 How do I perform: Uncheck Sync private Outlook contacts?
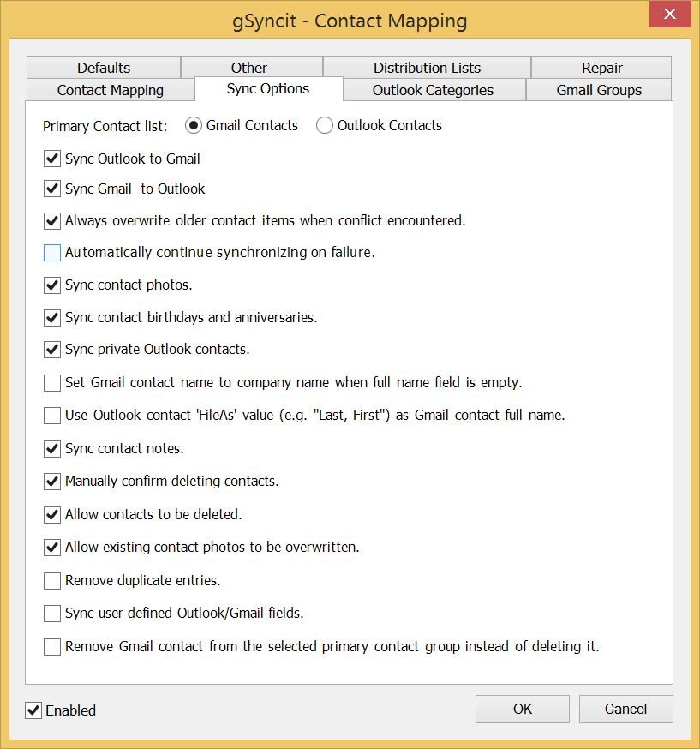[x=52, y=350]
